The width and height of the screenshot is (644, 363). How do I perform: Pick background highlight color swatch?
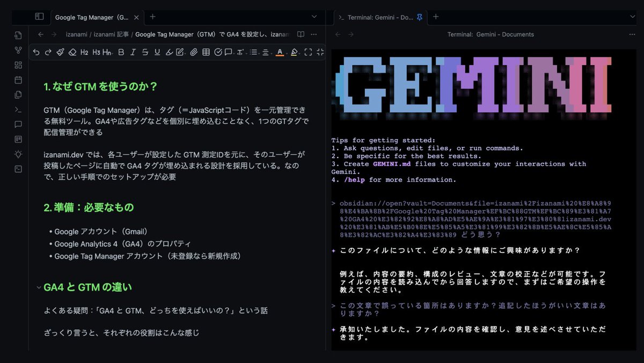[294, 52]
